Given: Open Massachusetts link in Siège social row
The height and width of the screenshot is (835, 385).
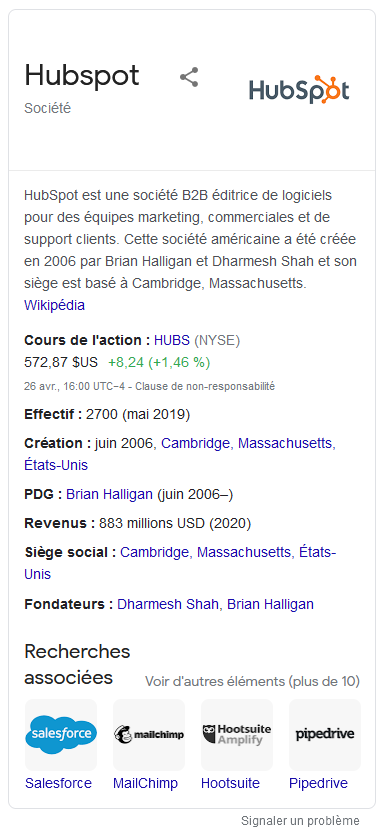Looking at the screenshot, I should [244, 552].
